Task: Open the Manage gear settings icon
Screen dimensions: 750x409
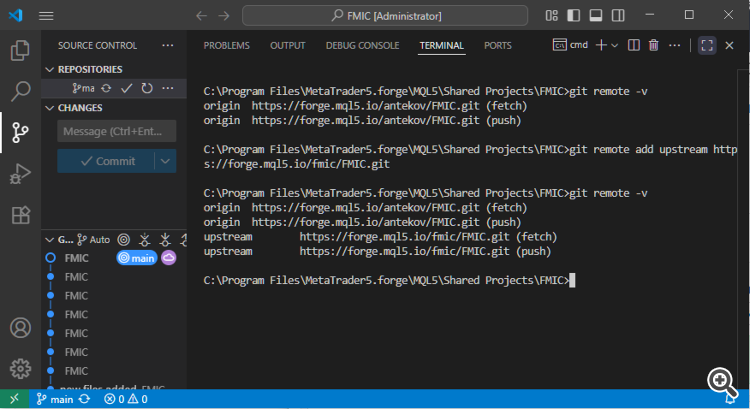Action: point(20,368)
